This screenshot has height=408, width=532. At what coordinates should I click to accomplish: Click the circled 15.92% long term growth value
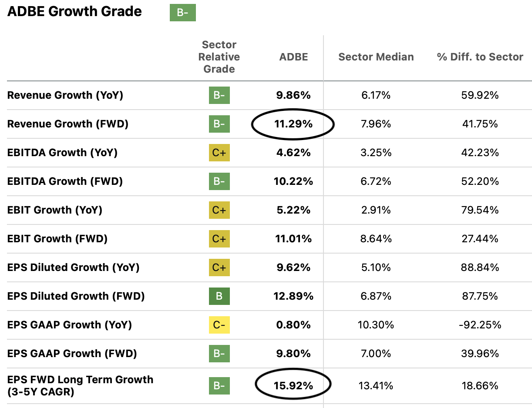point(293,386)
